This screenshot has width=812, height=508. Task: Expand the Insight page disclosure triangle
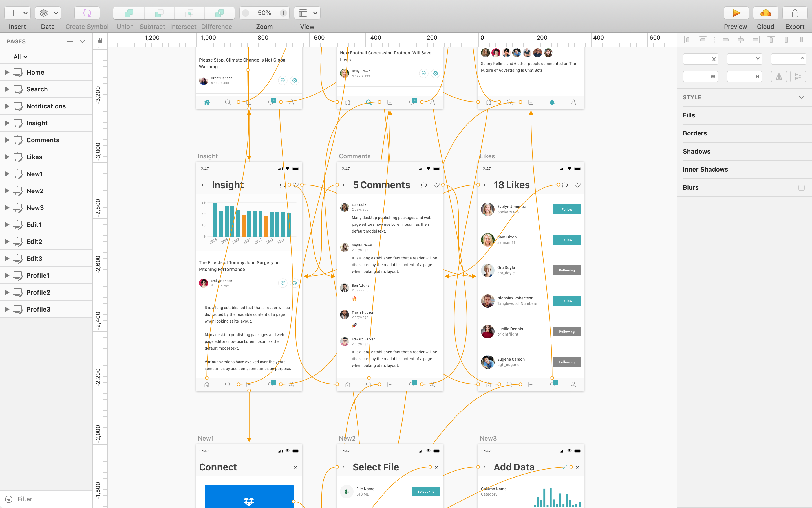7,123
